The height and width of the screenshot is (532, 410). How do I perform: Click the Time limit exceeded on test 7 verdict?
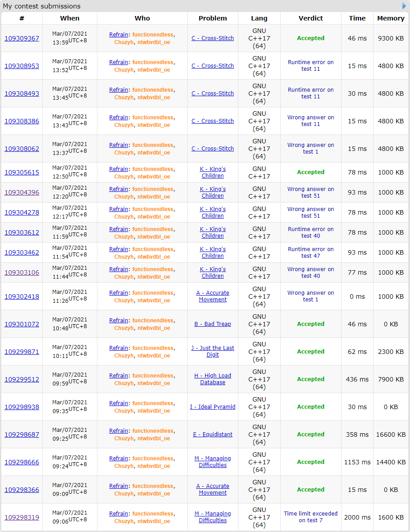310,517
